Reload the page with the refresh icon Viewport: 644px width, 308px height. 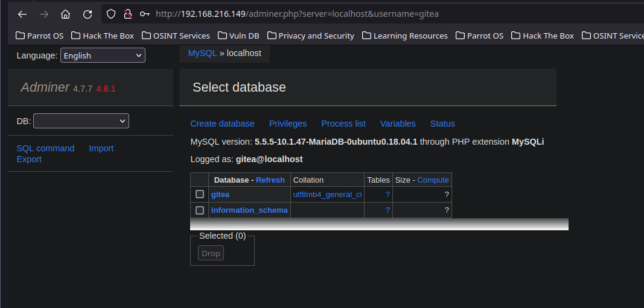pos(88,14)
